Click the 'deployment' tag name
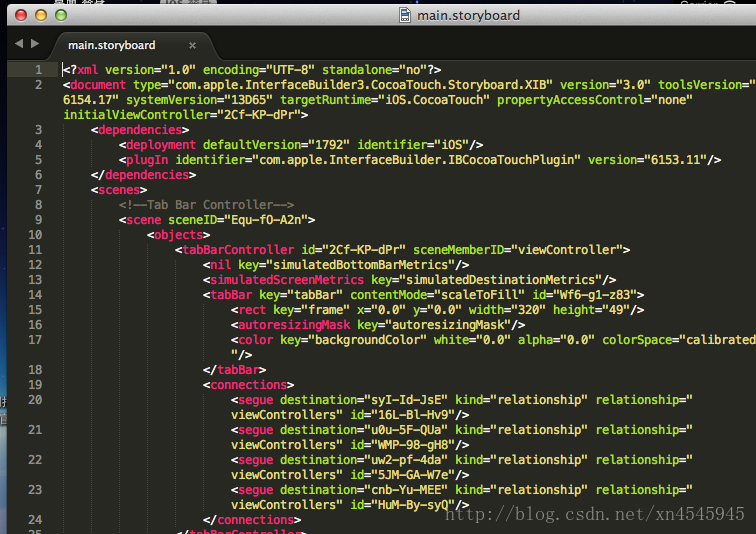The height and width of the screenshot is (534, 756). click(161, 145)
